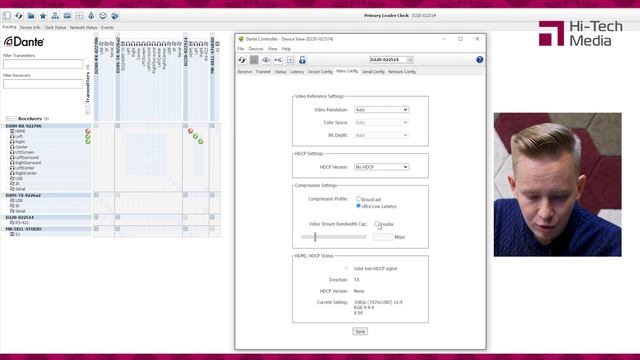Click the refresh icon in Device View toolbar
The width and height of the screenshot is (640, 360).
242,60
